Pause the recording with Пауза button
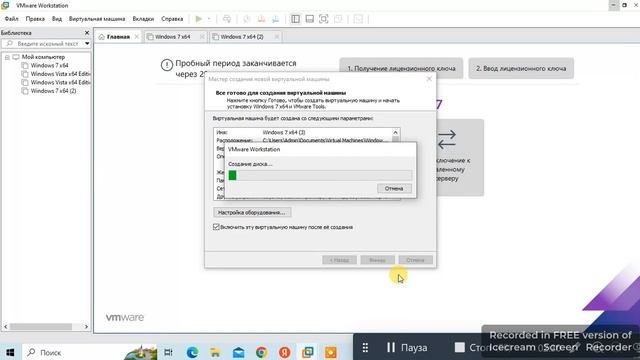The height and width of the screenshot is (360, 640). (x=407, y=347)
